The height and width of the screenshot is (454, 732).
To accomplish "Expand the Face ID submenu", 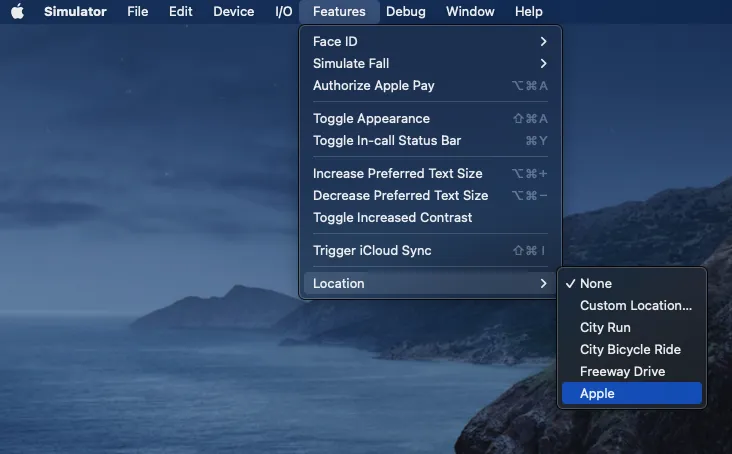I will pos(430,42).
